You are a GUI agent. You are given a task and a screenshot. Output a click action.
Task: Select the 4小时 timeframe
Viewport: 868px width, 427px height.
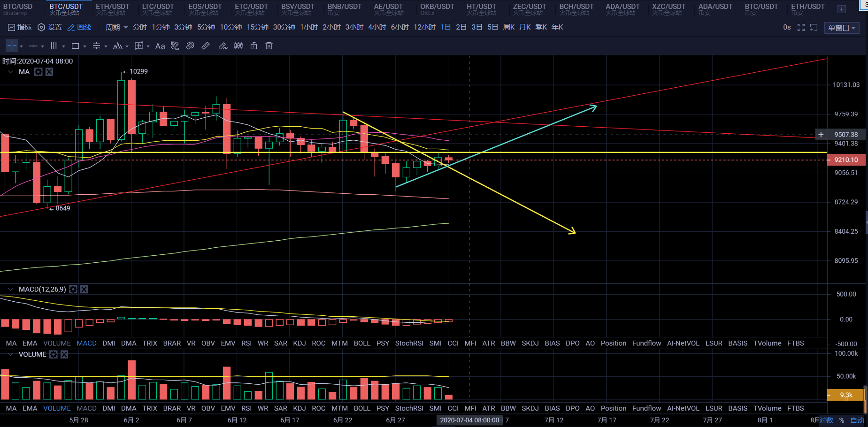pyautogui.click(x=377, y=27)
